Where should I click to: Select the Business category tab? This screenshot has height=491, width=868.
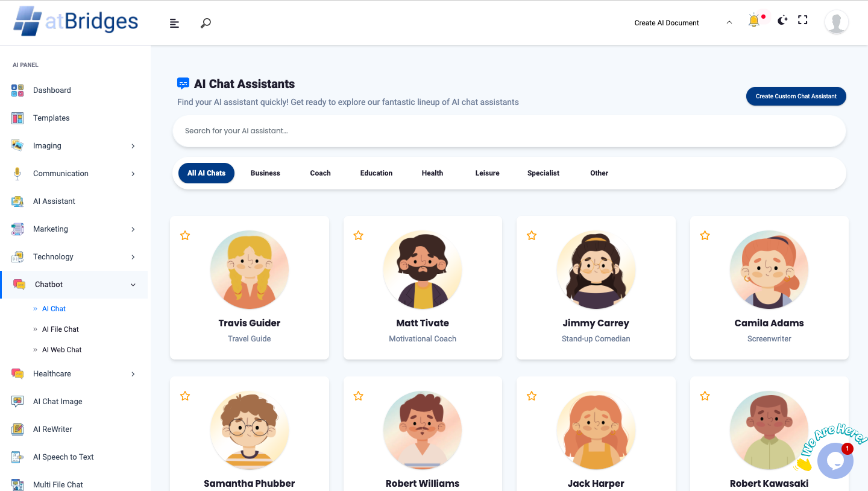tap(265, 173)
